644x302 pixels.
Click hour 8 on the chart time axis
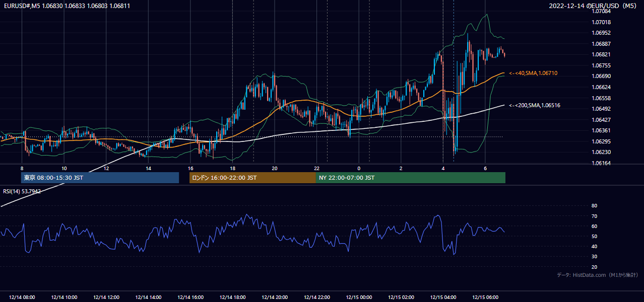[22, 168]
